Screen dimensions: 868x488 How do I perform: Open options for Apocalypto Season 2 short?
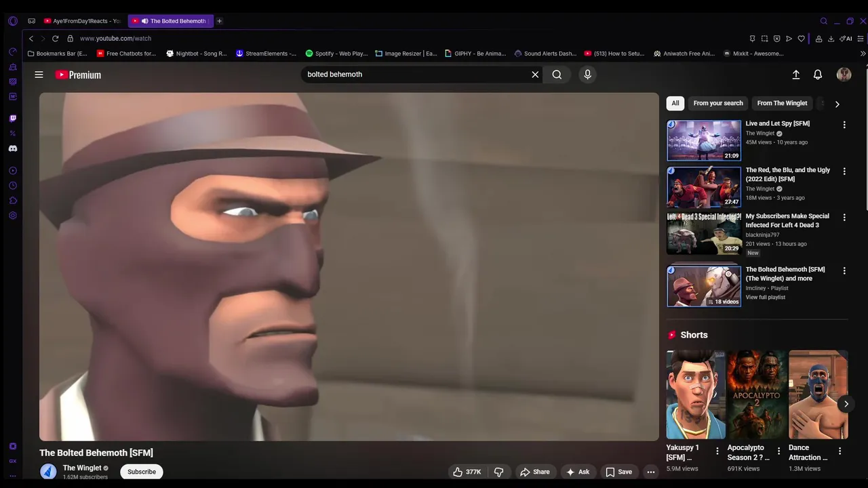point(778,451)
